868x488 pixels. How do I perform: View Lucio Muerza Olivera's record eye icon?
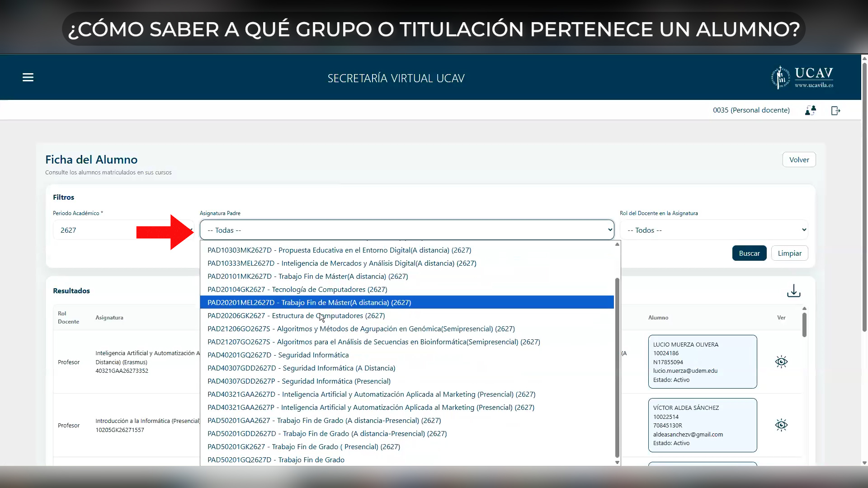tap(781, 361)
